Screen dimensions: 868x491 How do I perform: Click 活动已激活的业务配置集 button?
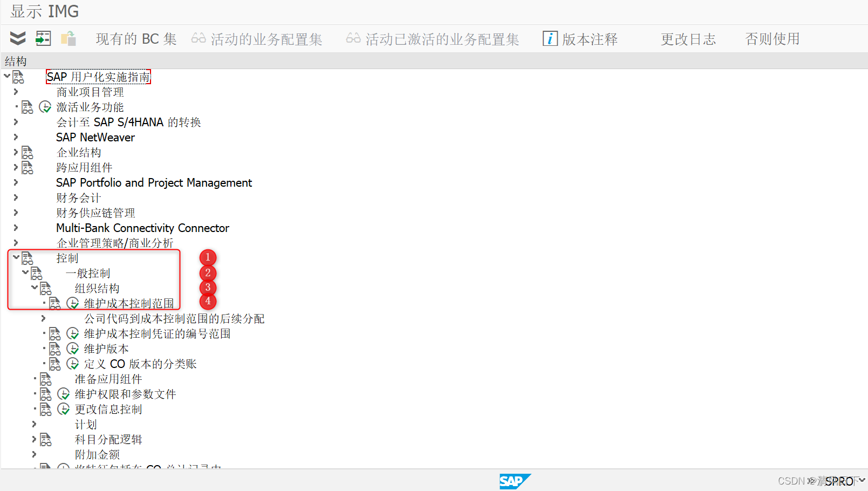coord(433,39)
